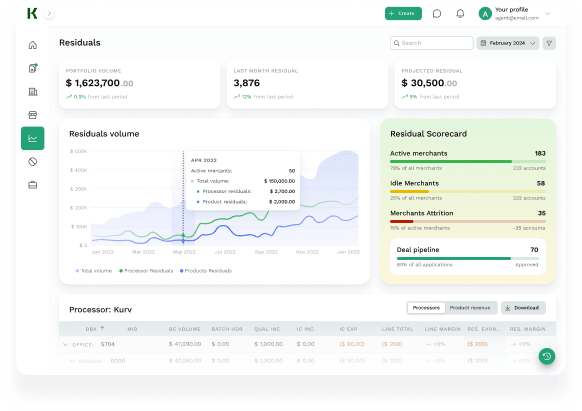Screen dimensions: 582x411
Task: Click the LINE TOTAL column header
Action: [397, 329]
